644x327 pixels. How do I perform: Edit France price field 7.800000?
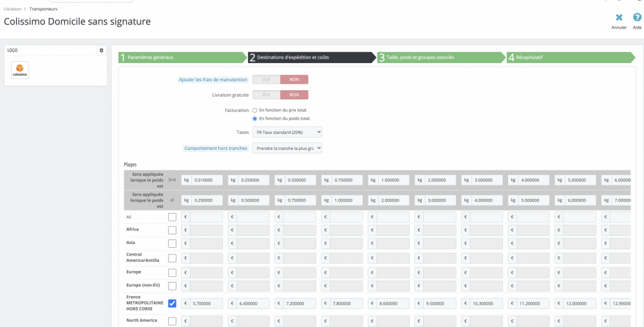pyautogui.click(x=346, y=304)
